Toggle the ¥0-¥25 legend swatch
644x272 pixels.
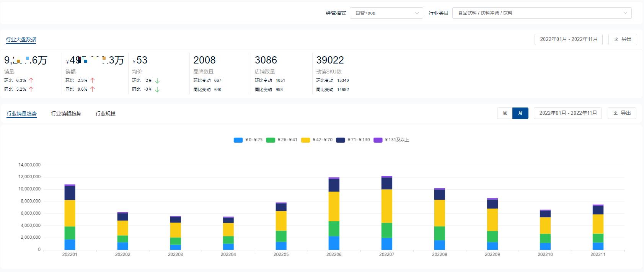pos(238,140)
